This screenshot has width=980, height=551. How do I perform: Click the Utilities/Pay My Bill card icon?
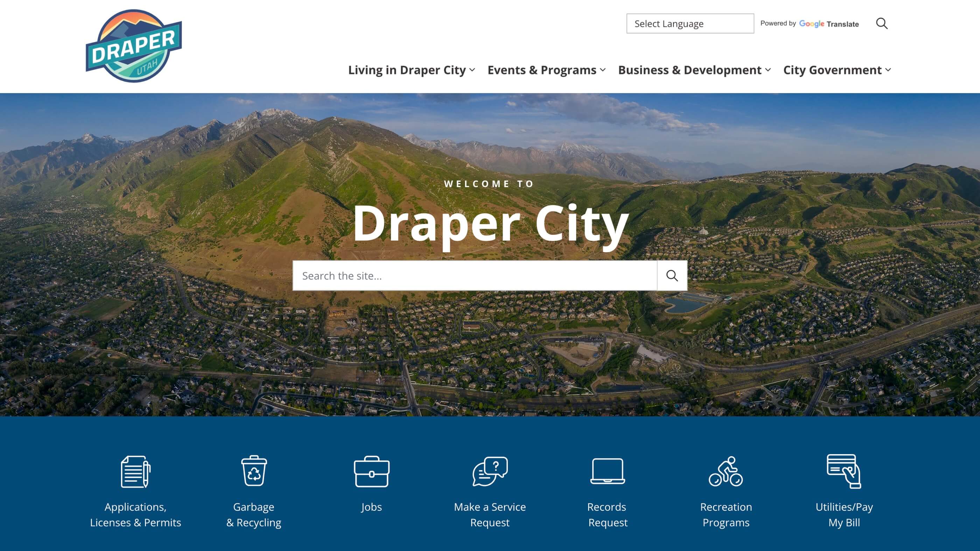[x=844, y=472]
